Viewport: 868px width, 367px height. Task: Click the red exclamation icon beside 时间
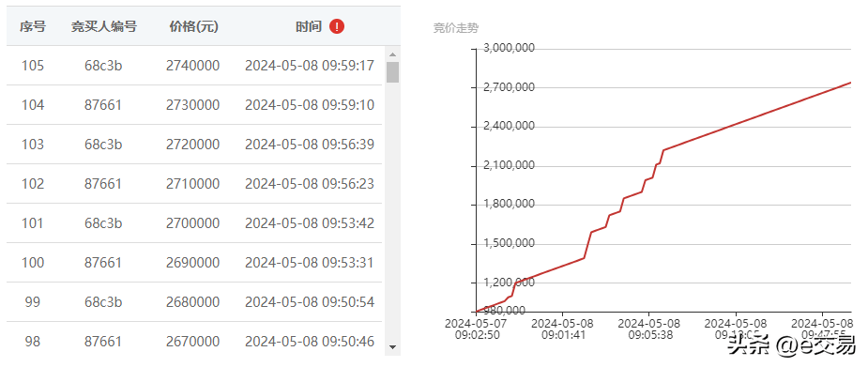[337, 26]
